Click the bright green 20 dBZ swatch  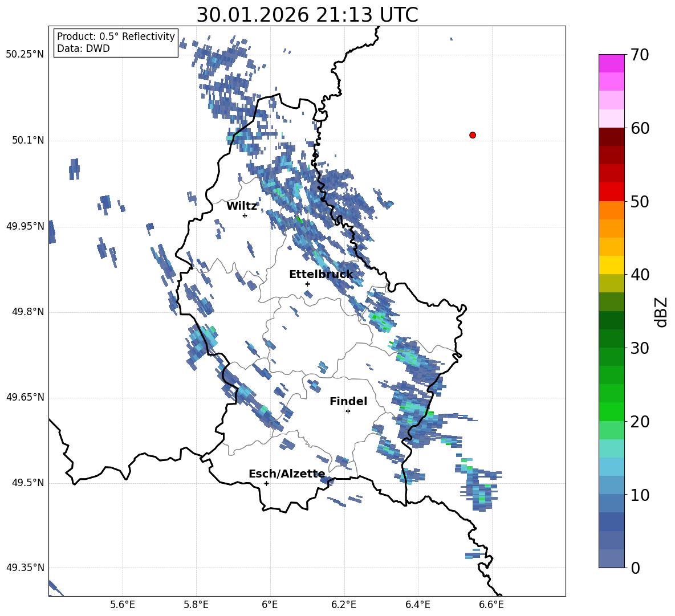coord(612,411)
